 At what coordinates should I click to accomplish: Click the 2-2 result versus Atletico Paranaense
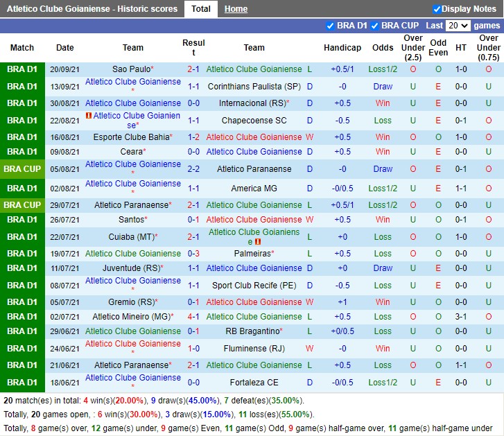pos(193,169)
